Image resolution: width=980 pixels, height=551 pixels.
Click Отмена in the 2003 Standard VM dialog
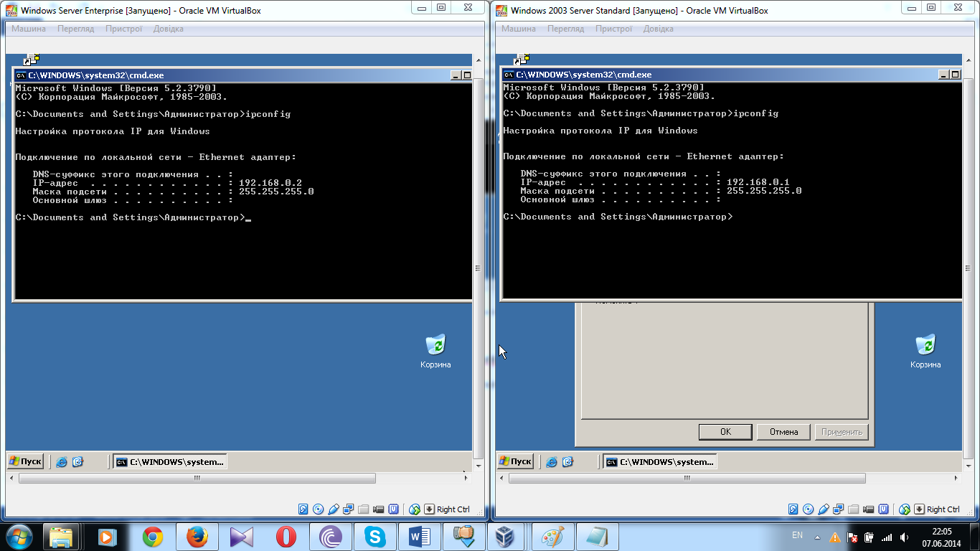[x=783, y=432]
